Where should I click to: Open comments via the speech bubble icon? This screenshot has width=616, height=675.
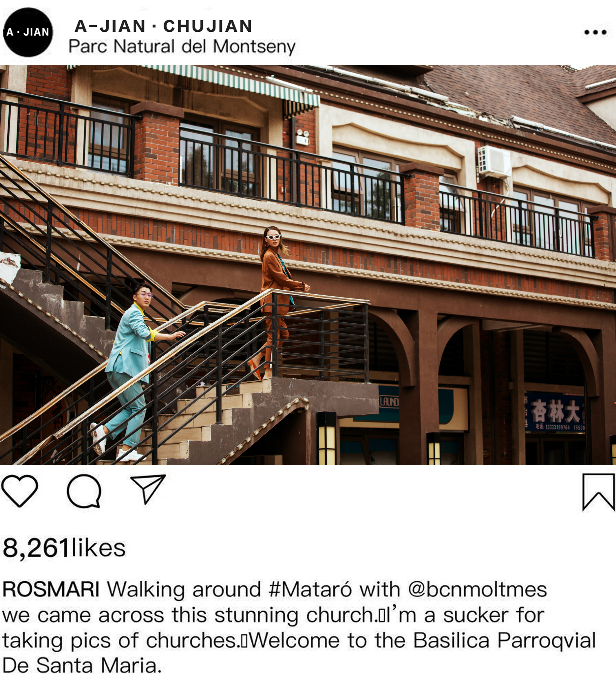pos(84,491)
